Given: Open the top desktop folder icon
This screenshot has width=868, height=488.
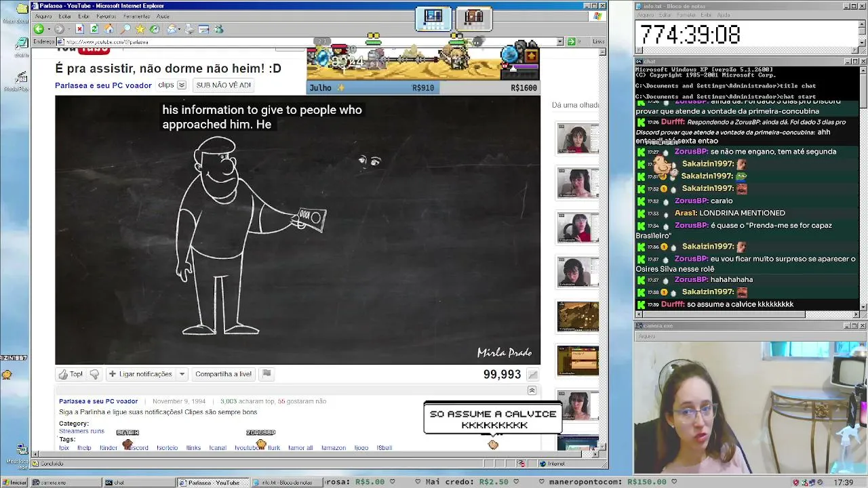Looking at the screenshot, I should pos(22,9).
